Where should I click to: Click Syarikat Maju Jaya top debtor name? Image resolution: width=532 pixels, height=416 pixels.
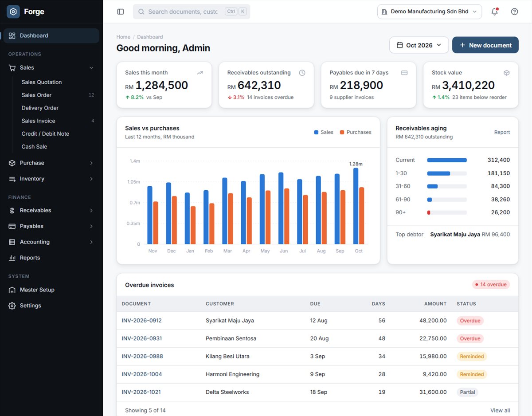click(x=455, y=234)
